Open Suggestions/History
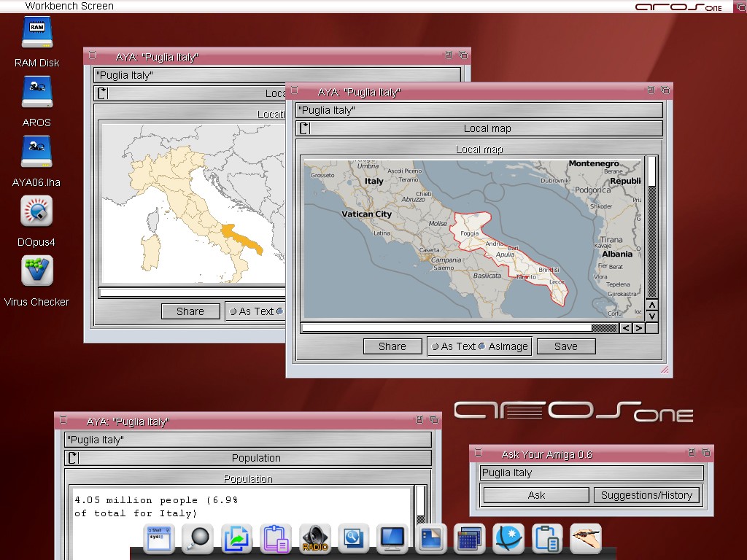747x560 pixels. [x=646, y=495]
